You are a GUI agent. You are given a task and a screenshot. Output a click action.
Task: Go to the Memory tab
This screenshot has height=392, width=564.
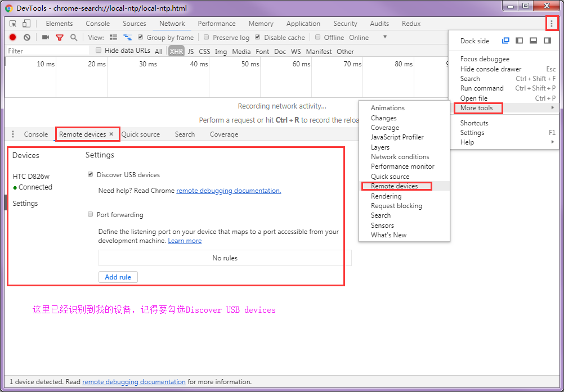click(261, 24)
